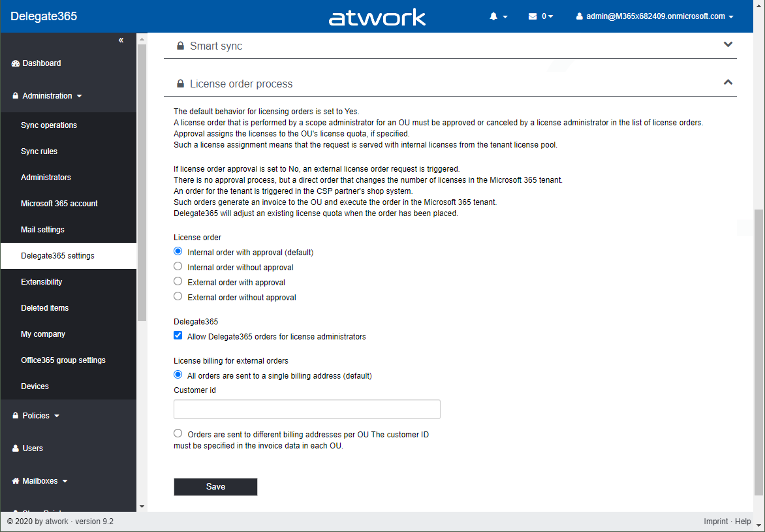Select Internal order with approval (default)
This screenshot has height=532, width=765.
point(178,251)
